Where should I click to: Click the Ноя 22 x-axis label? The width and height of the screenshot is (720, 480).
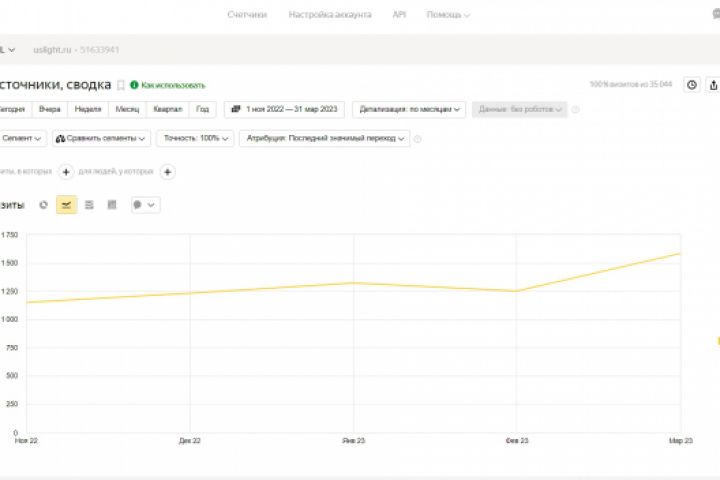pyautogui.click(x=26, y=441)
